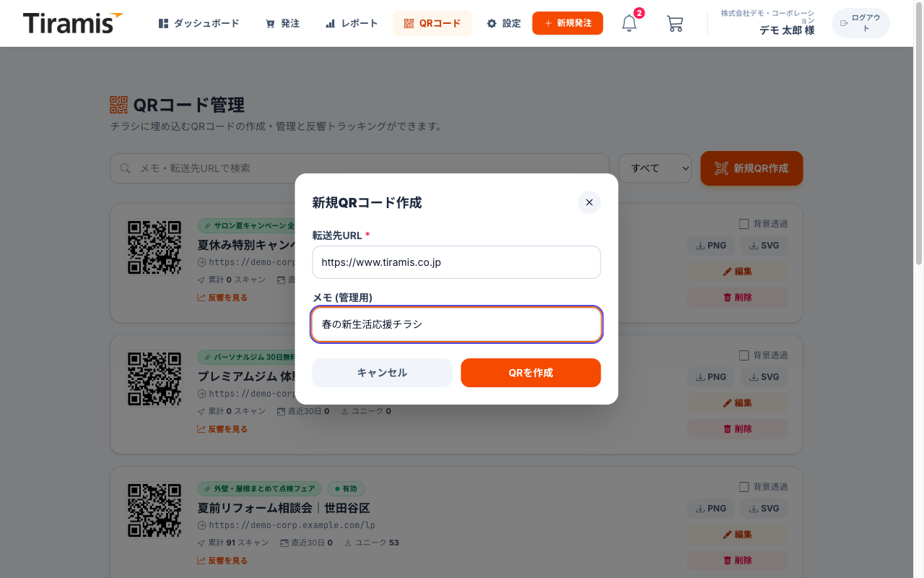
Task: Open 反響を見る for 夏休み特別キャンペーン
Action: (222, 298)
